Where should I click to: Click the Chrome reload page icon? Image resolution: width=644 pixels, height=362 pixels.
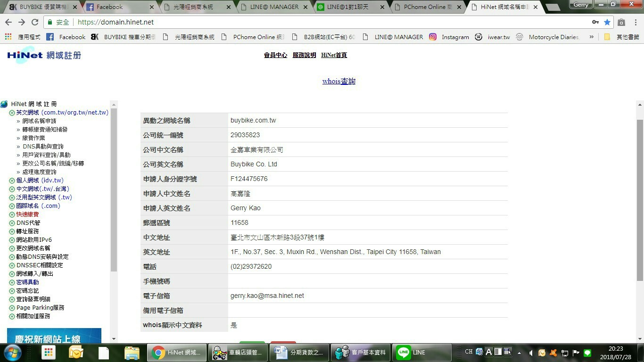tap(35, 22)
